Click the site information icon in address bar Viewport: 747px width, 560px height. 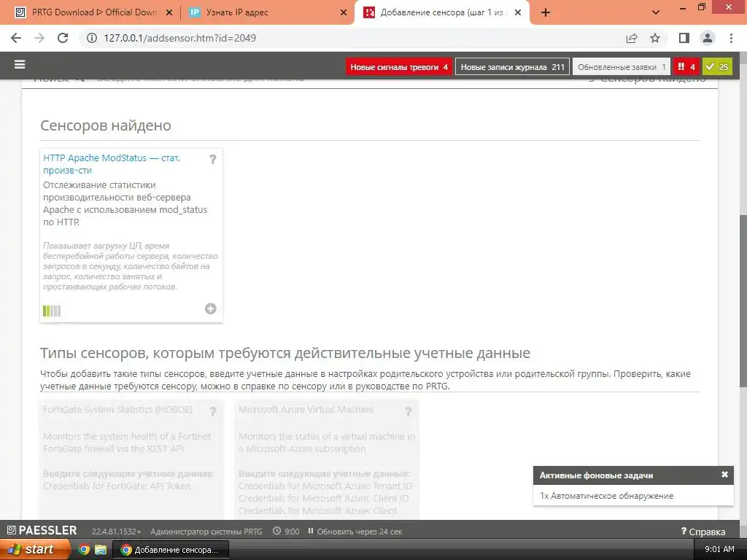[x=91, y=38]
